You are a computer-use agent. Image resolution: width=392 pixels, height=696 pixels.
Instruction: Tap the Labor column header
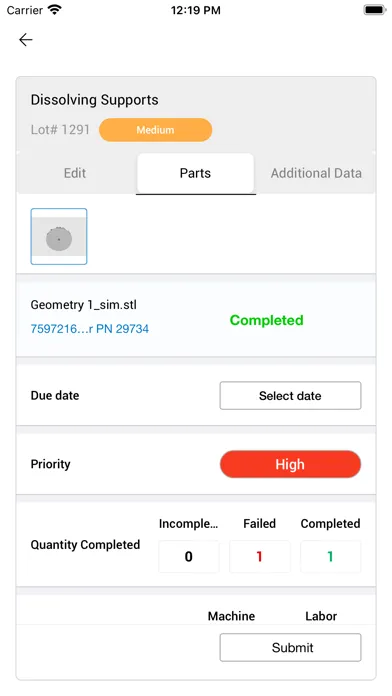(321, 616)
